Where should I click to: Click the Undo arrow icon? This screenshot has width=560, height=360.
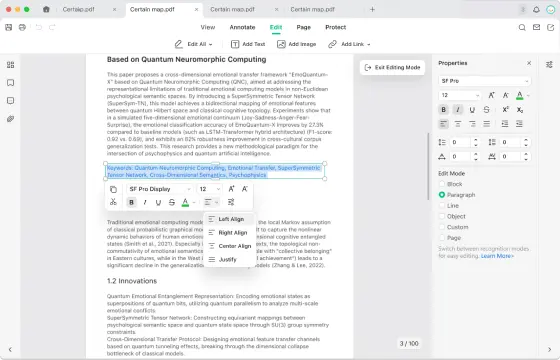point(39,27)
